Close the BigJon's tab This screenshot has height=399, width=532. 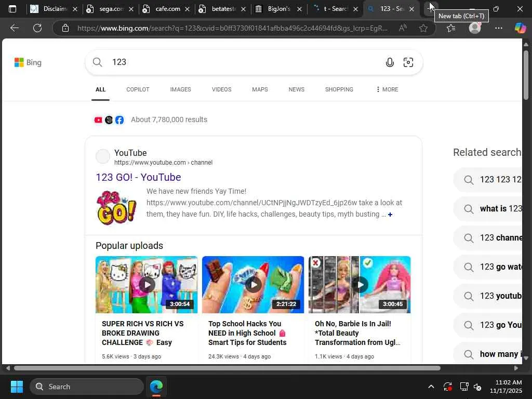[x=299, y=9]
